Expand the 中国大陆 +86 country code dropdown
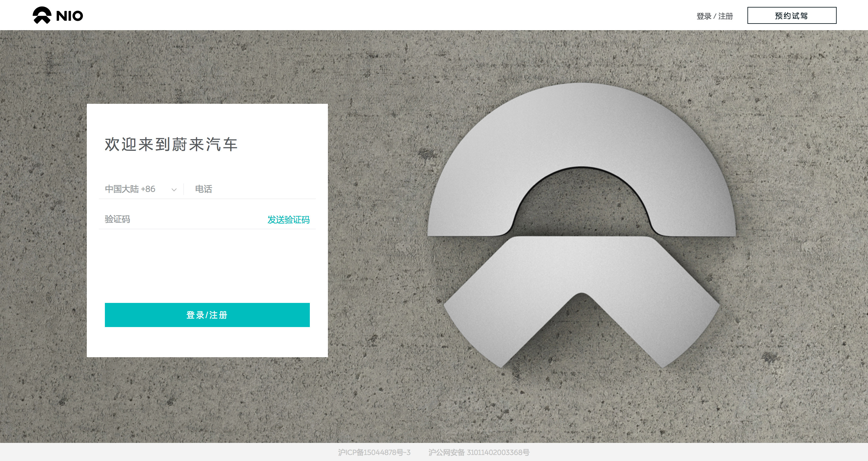Image resolution: width=868 pixels, height=461 pixels. pyautogui.click(x=141, y=189)
